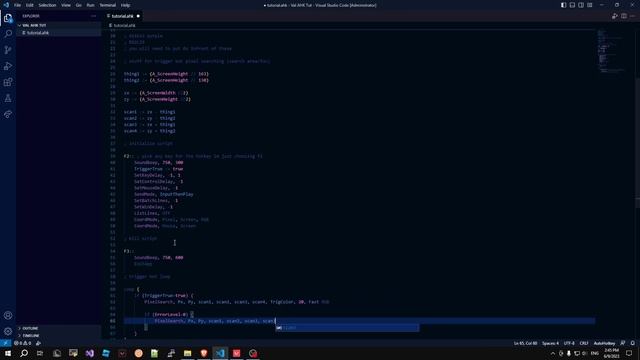Split the editor to the right
This screenshot has height=360, width=640.
coord(624,16)
